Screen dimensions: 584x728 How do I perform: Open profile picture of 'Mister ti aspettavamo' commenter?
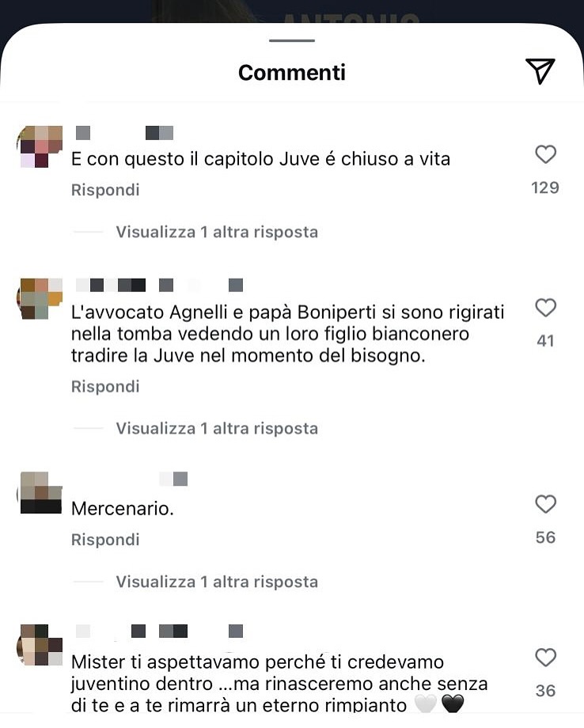[40, 645]
